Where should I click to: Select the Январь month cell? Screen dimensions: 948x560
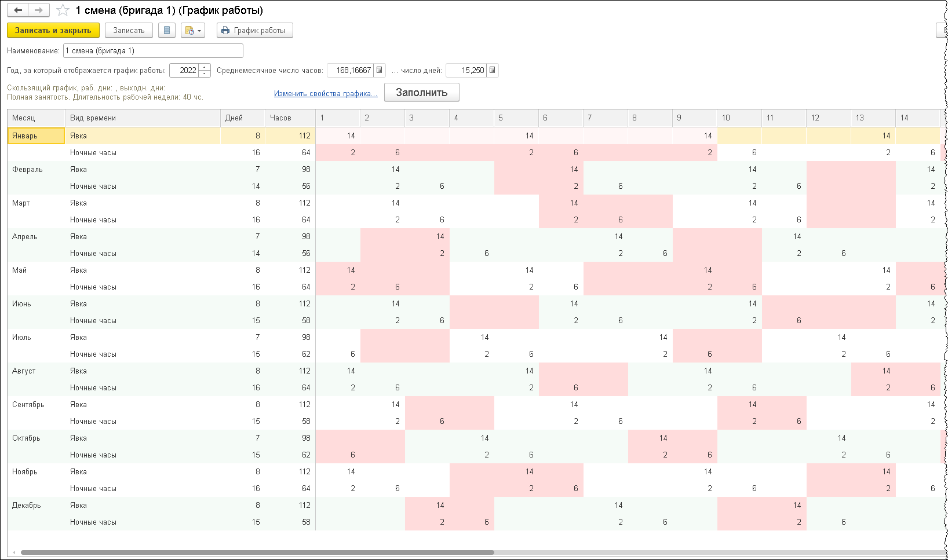tap(36, 136)
